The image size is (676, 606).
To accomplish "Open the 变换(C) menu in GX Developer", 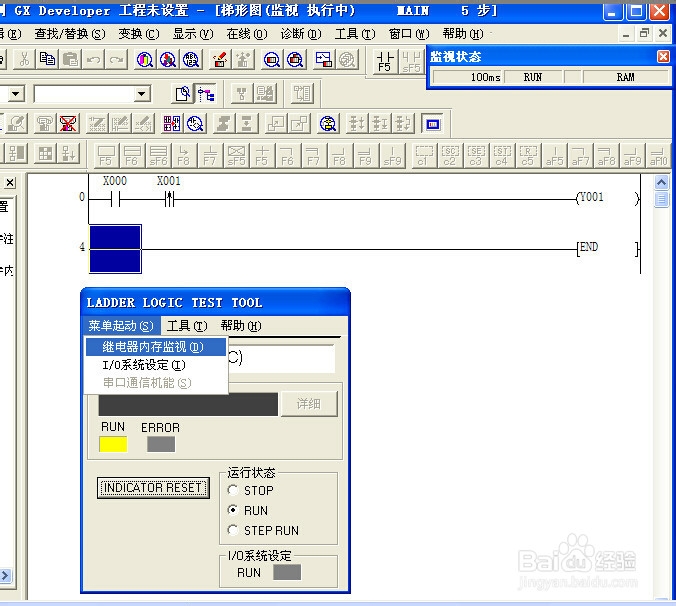I will point(139,34).
